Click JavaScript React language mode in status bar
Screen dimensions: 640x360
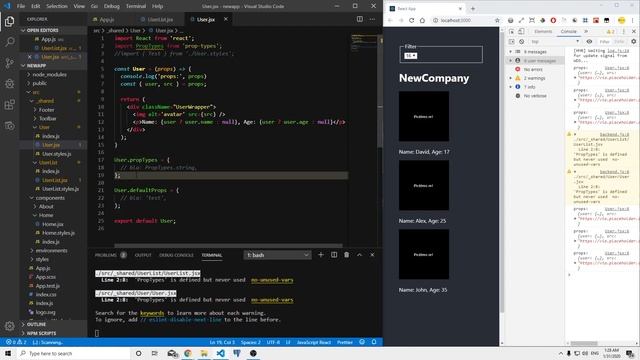pos(314,342)
